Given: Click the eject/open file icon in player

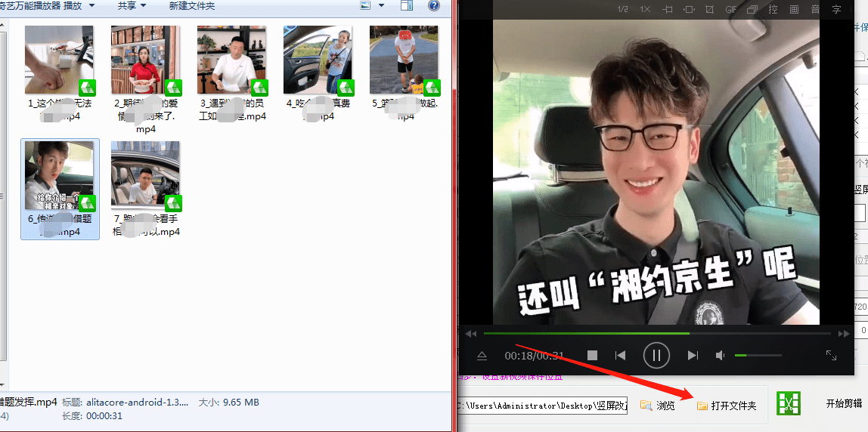Looking at the screenshot, I should coord(482,356).
